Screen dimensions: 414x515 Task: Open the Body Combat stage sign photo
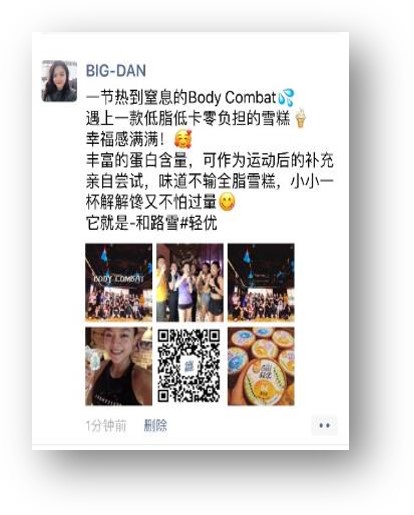[x=119, y=282]
